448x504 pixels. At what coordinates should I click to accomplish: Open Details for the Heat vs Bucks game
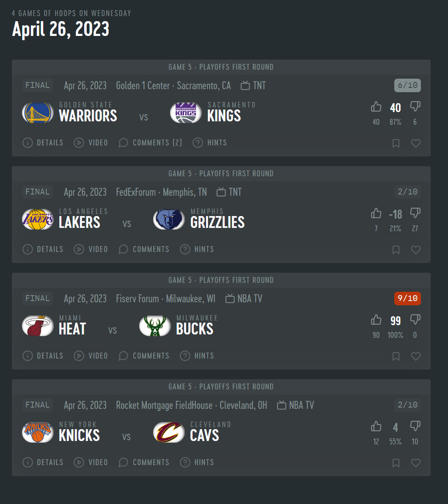[x=43, y=356]
